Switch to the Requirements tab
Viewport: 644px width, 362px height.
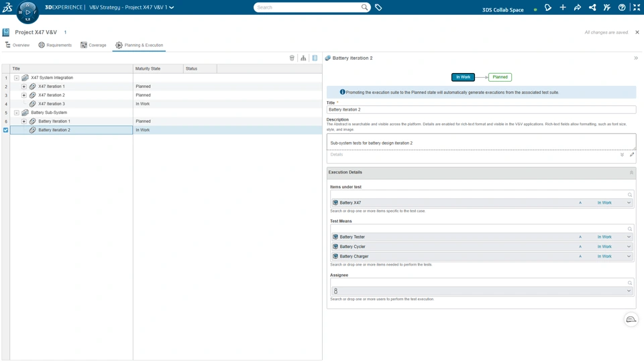point(55,45)
